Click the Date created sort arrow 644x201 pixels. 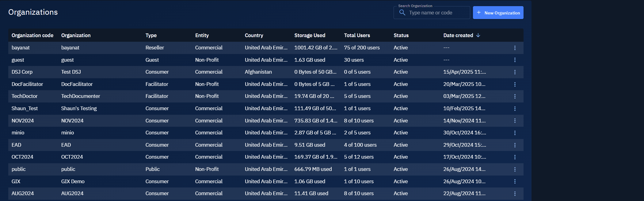tap(478, 35)
